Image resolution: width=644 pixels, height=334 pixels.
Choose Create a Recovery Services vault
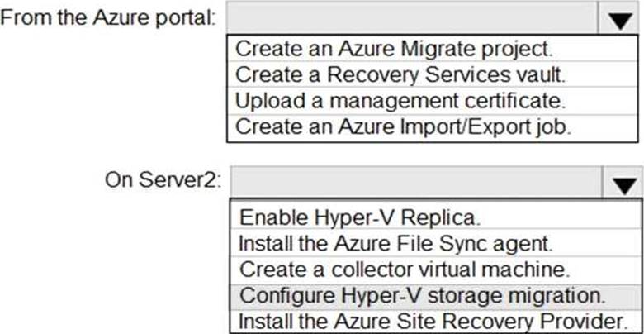(x=400, y=75)
